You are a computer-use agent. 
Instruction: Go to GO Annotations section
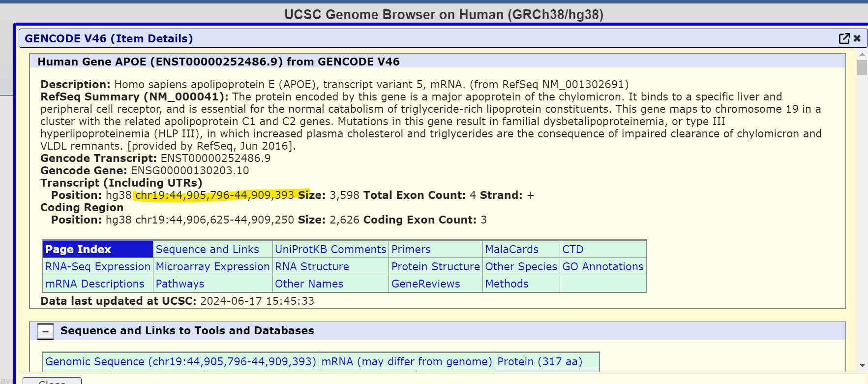point(602,267)
